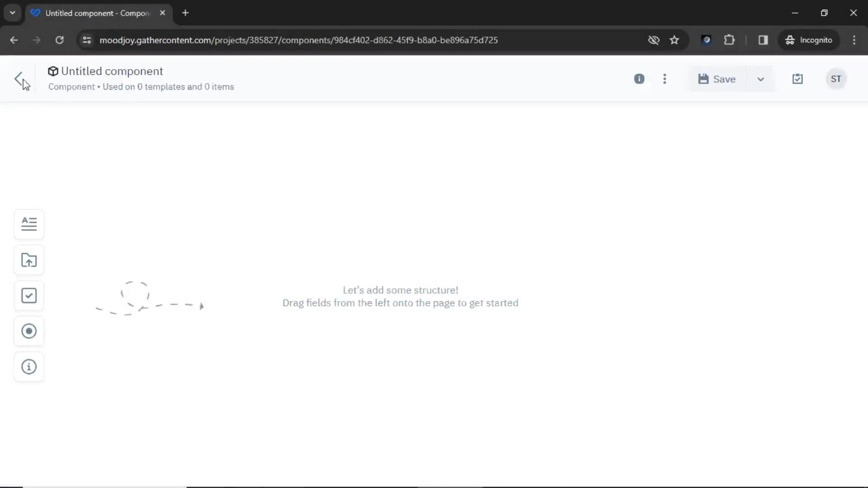This screenshot has height=488, width=868.
Task: Click the more options menu icon
Action: point(665,79)
